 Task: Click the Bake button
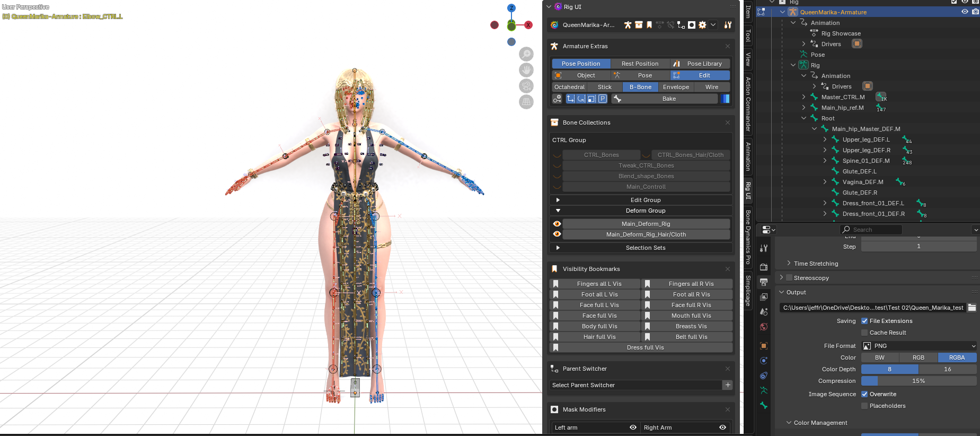point(665,99)
